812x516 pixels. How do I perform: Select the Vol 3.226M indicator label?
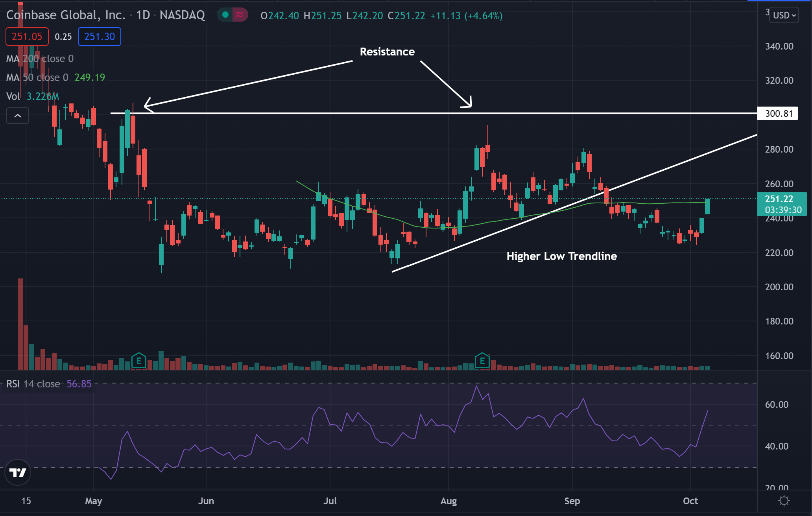coord(33,96)
